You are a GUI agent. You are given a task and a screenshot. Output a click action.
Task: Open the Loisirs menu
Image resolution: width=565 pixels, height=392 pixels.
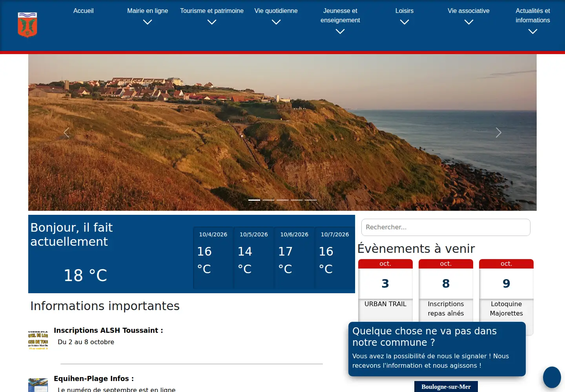coord(405,11)
